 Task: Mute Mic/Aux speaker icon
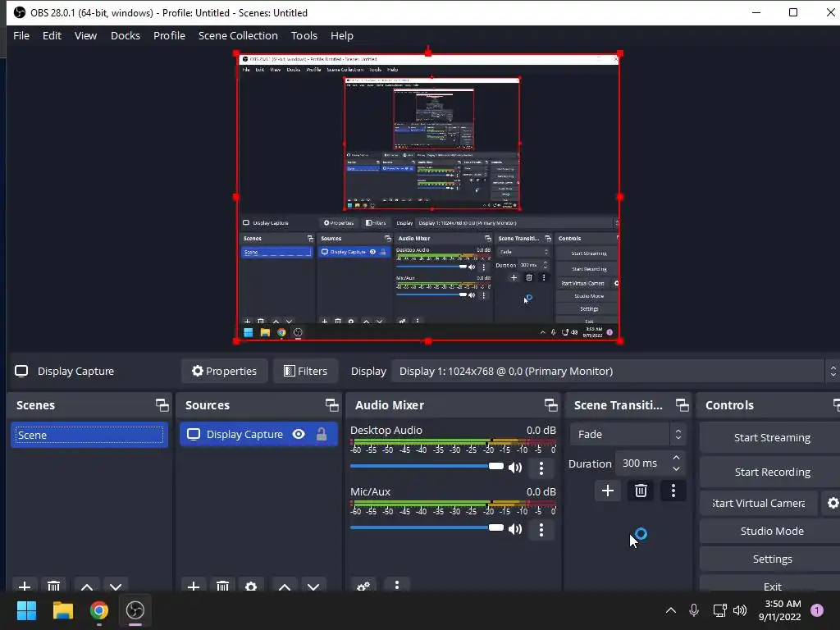(x=515, y=529)
